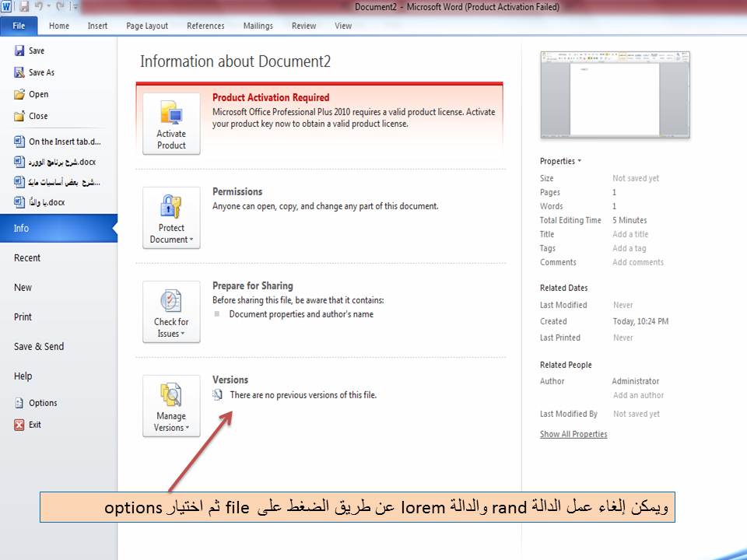The width and height of the screenshot is (747, 560).
Task: Open the undo history dropdown arrow
Action: tap(48, 7)
